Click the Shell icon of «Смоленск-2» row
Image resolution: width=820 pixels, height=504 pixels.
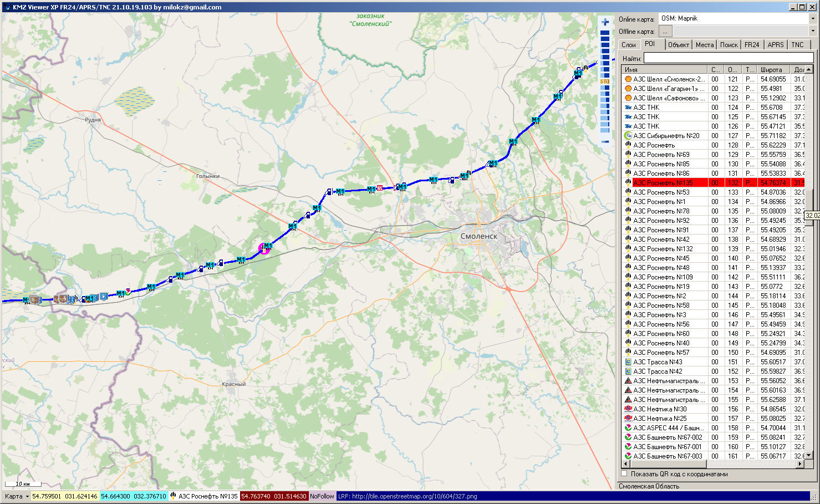click(628, 79)
